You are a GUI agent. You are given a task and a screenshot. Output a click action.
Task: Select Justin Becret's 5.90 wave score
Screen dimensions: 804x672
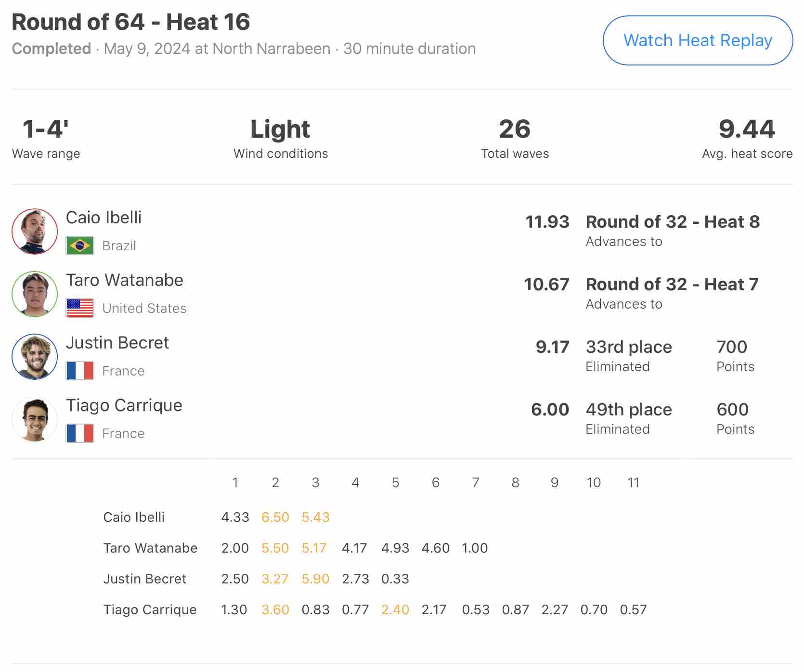click(315, 579)
